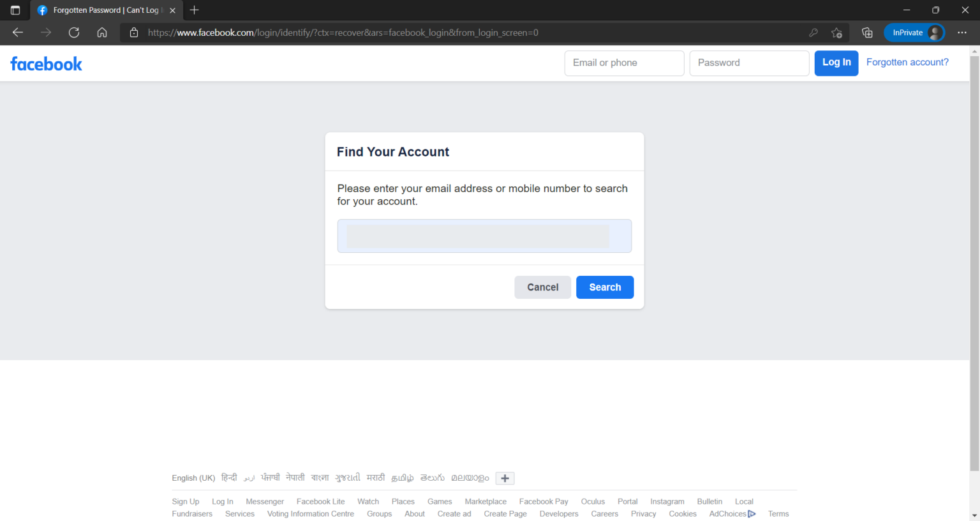
Task: Open the tab actions icon top left
Action: [15, 10]
